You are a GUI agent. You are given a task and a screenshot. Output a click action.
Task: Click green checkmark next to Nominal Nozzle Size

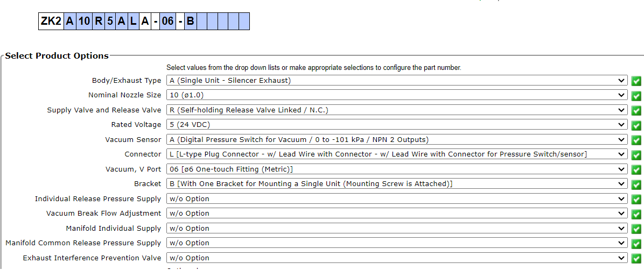point(636,96)
